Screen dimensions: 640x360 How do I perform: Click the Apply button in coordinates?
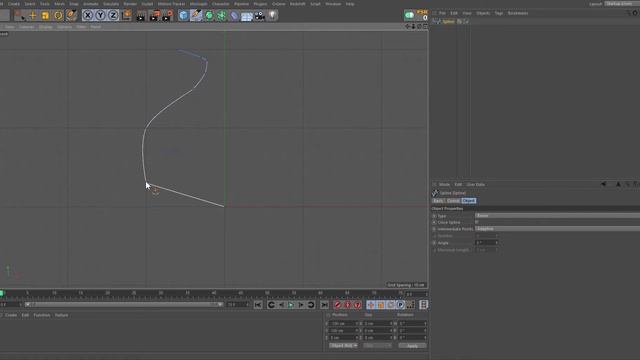(412, 346)
